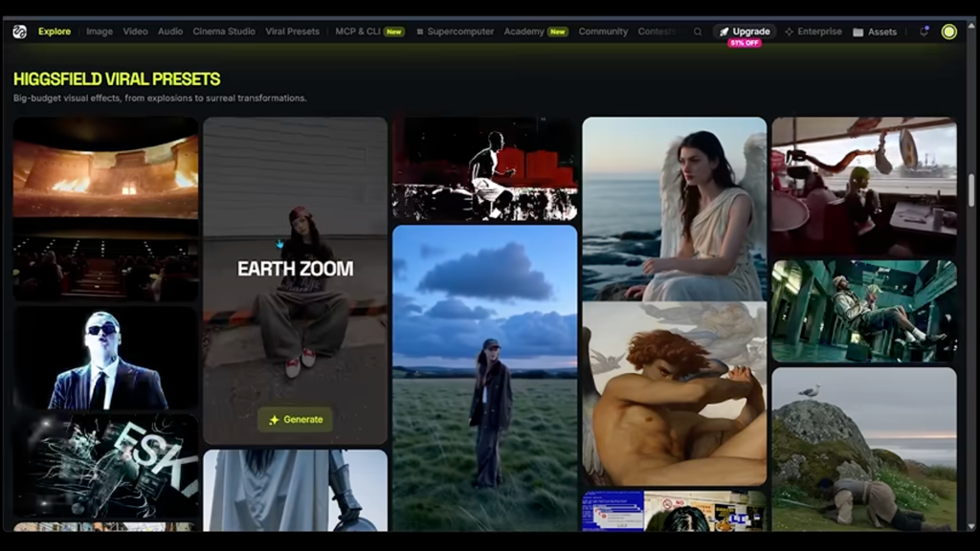
Task: Open the Image menu item
Action: 100,32
